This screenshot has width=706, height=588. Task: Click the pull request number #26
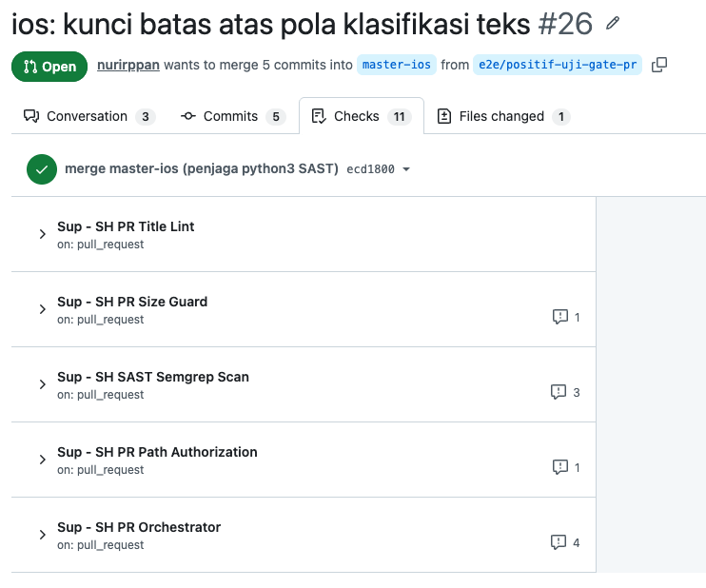coord(565,24)
